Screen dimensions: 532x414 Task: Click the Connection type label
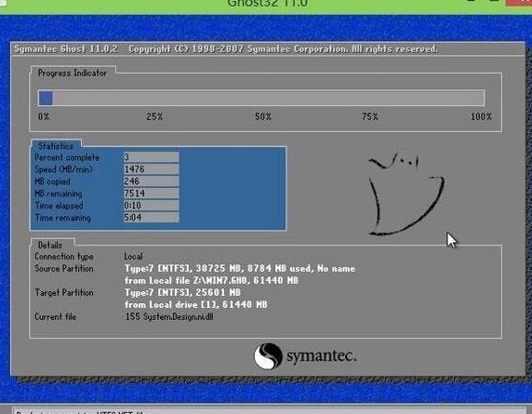(64, 257)
